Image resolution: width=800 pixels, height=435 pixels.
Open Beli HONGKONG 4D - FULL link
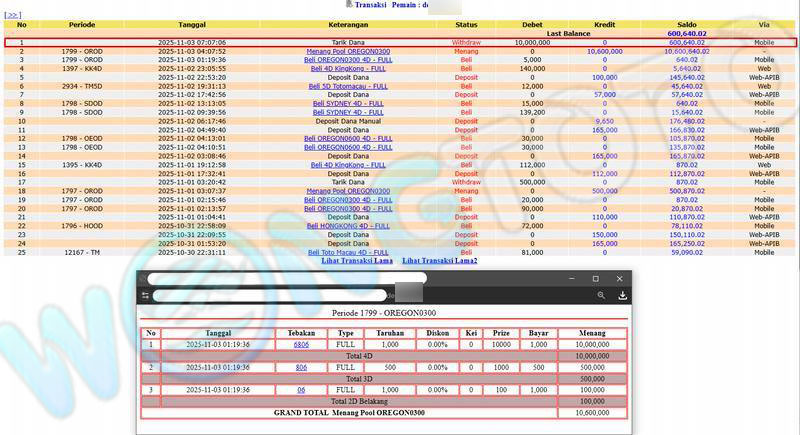[348, 226]
